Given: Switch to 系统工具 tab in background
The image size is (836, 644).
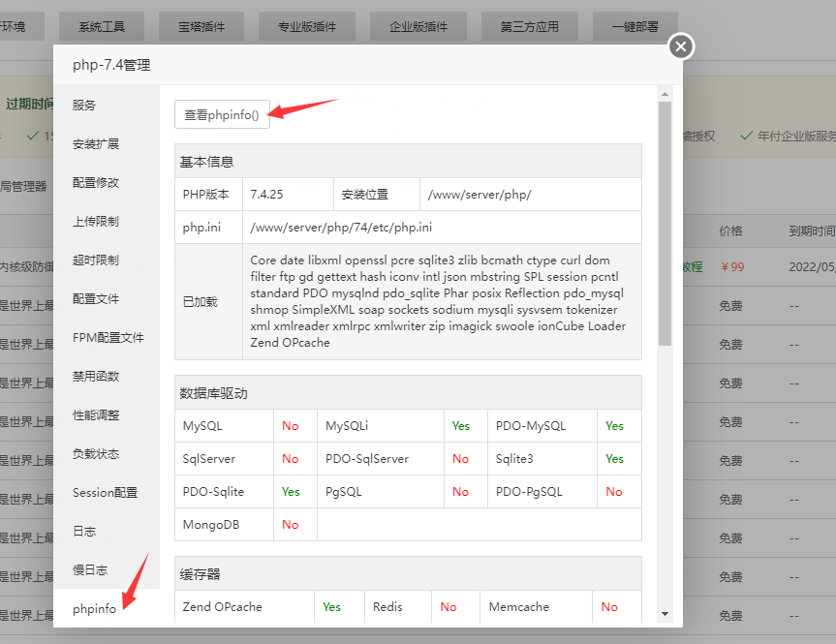Looking at the screenshot, I should (x=102, y=26).
